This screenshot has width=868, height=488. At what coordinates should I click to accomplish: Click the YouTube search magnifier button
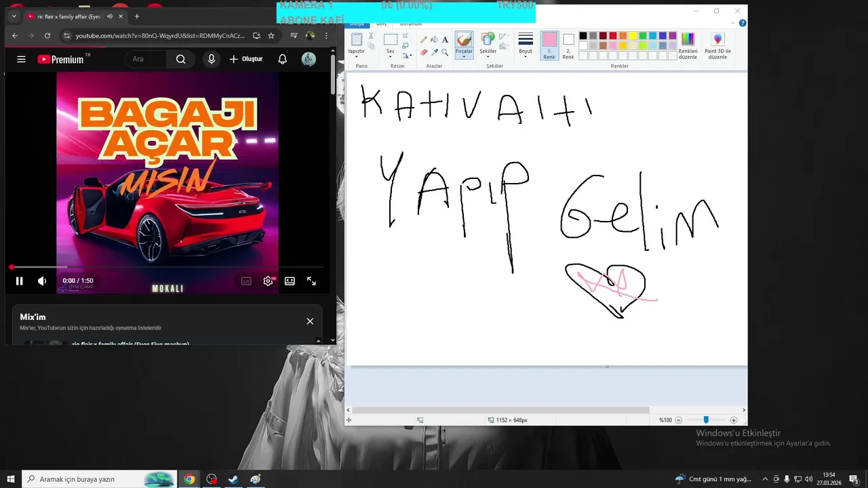click(x=180, y=59)
